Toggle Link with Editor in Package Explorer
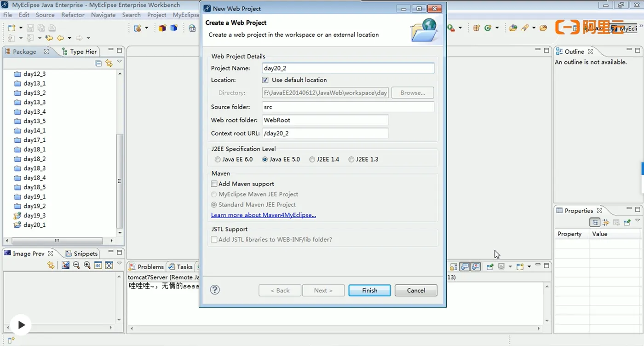The image size is (644, 346). 109,63
